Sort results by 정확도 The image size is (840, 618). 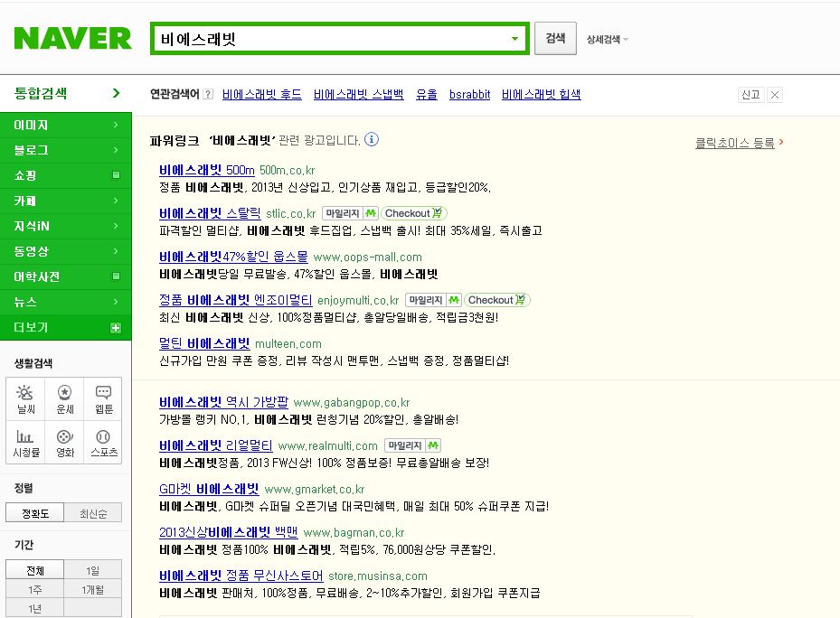click(x=35, y=513)
